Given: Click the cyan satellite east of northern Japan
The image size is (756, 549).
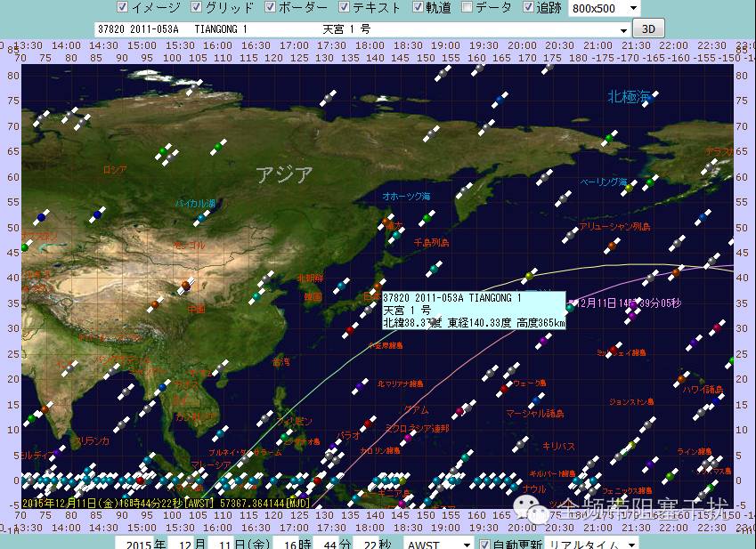Looking at the screenshot, I should point(435,269).
